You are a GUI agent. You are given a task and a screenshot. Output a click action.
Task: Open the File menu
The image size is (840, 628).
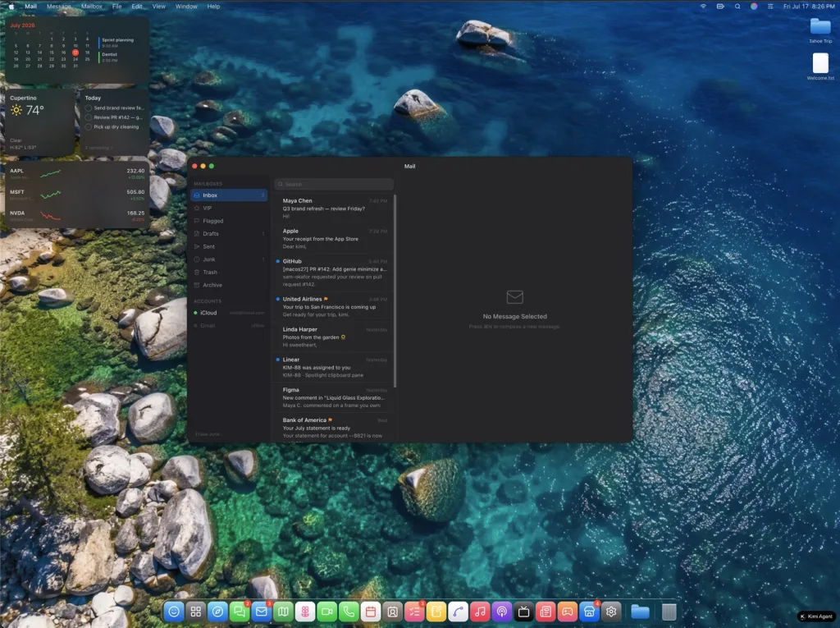pos(116,7)
